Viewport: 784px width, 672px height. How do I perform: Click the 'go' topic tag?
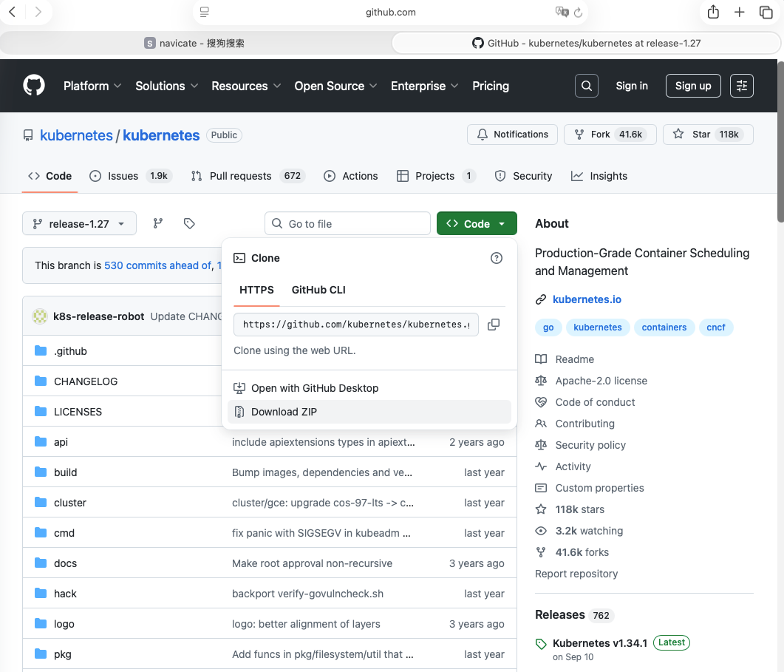(548, 327)
